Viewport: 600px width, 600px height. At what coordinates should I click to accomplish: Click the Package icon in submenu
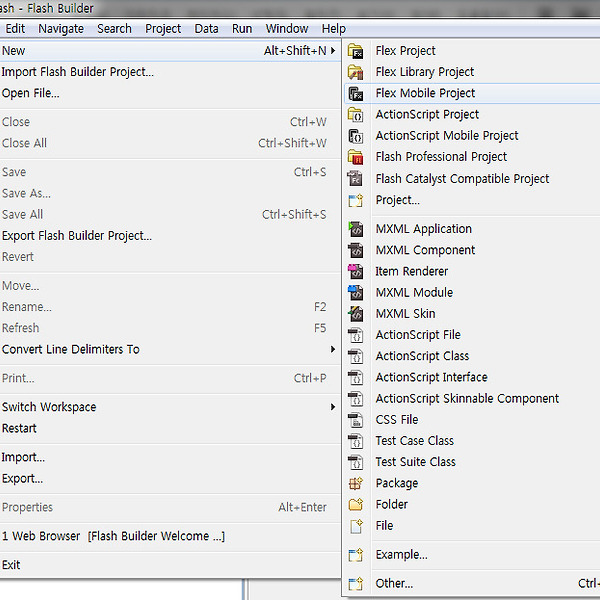(355, 483)
